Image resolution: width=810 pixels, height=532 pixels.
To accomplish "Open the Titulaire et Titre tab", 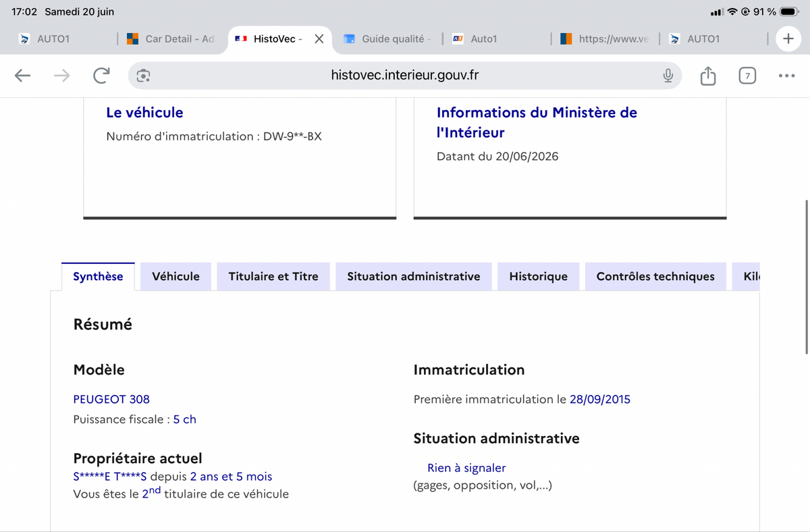I will pyautogui.click(x=273, y=276).
